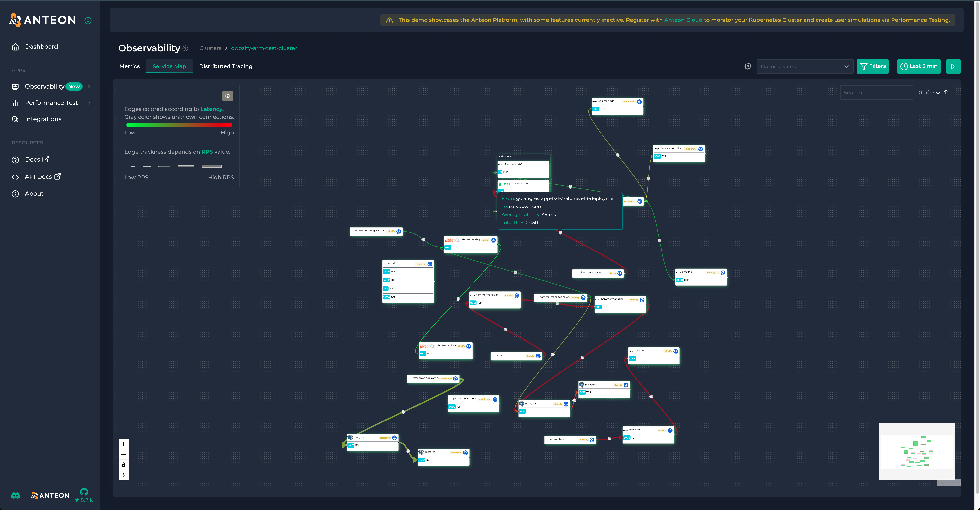The width and height of the screenshot is (980, 510).
Task: Expand the Observability menu chevron
Action: coord(89,86)
